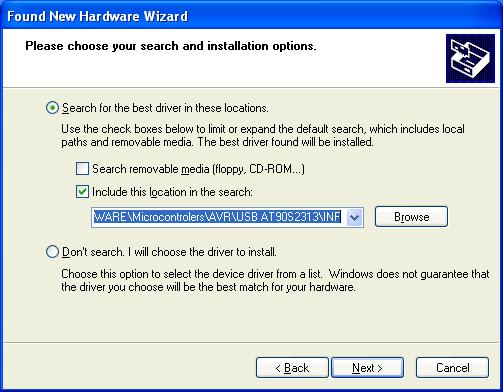Screen dimensions: 503x392
Task: Cancel the hardware wizard
Action: point(452,368)
